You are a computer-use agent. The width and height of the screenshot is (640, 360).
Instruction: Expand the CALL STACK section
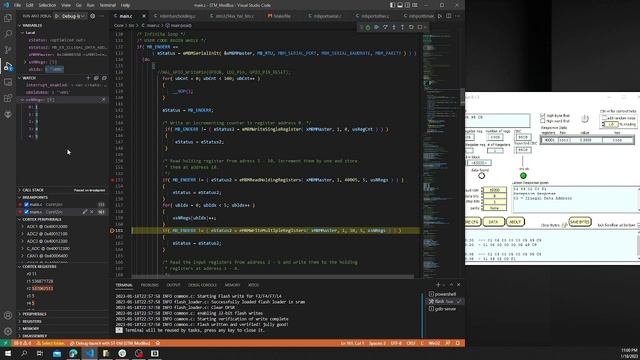pos(20,190)
